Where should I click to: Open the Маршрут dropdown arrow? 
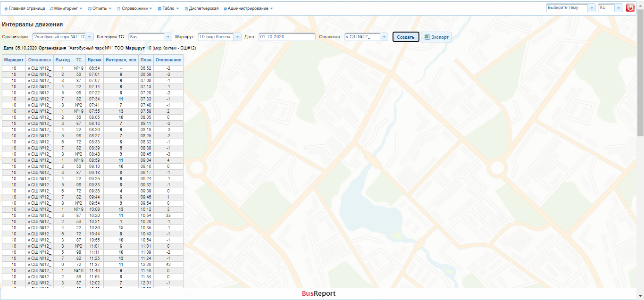pos(237,37)
